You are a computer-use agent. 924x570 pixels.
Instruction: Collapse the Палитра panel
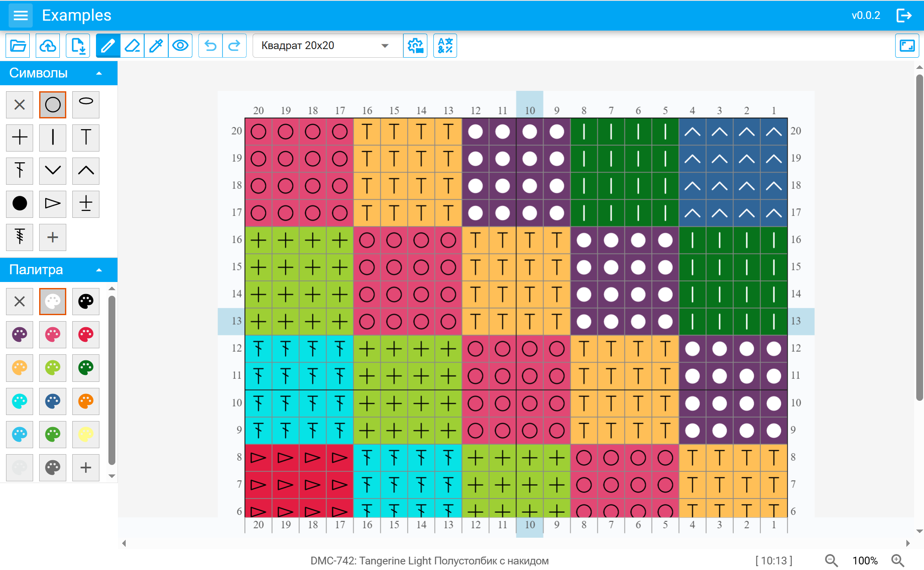(99, 270)
